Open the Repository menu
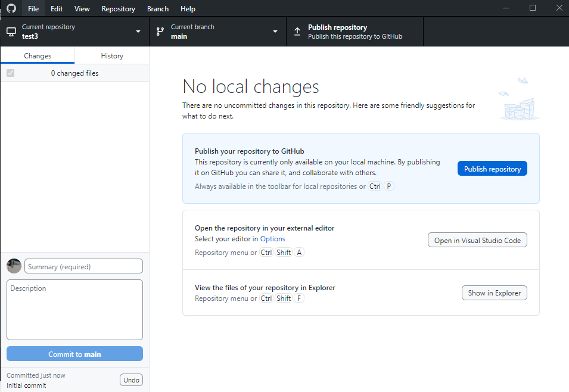This screenshot has width=569, height=392. [119, 9]
